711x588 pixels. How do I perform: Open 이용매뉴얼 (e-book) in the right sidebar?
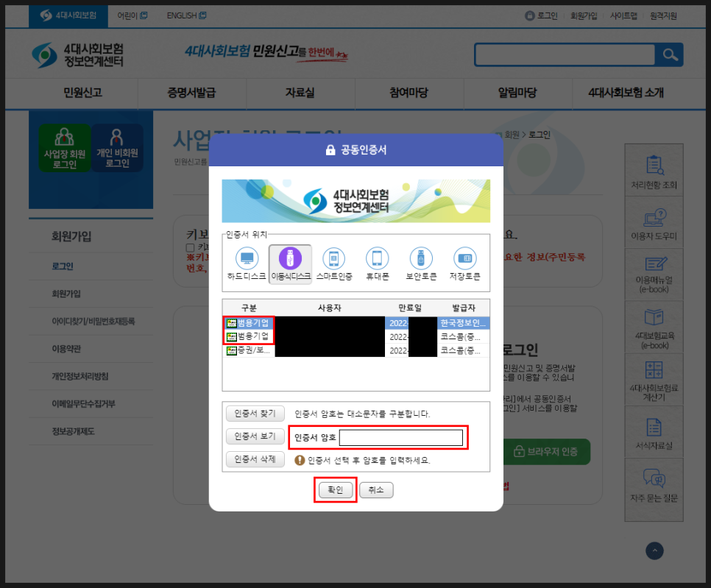(654, 274)
